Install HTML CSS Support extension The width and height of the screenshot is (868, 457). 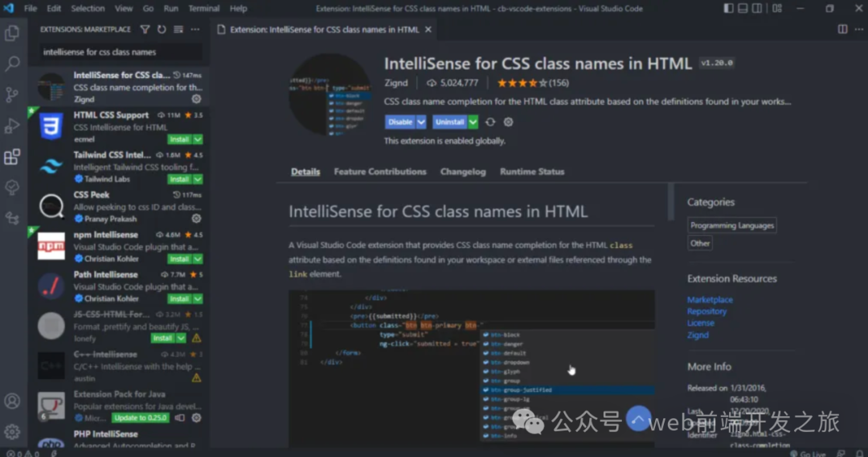click(x=180, y=139)
